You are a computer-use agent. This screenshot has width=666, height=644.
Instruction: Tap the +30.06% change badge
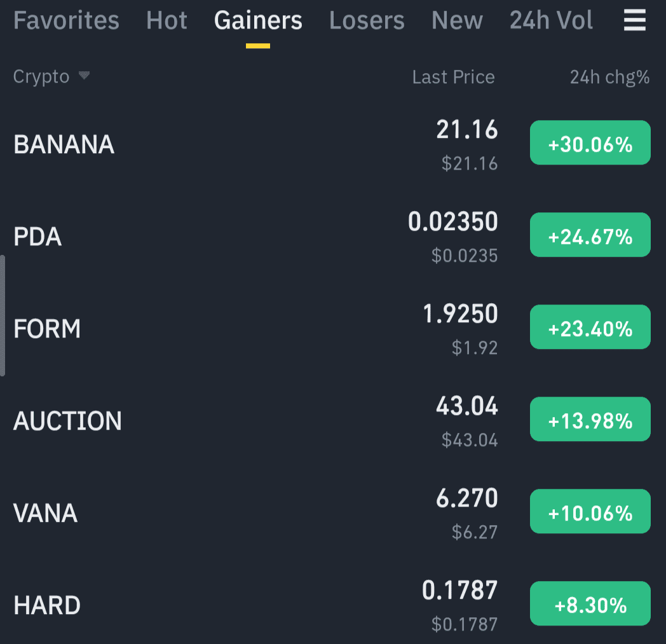pos(590,143)
